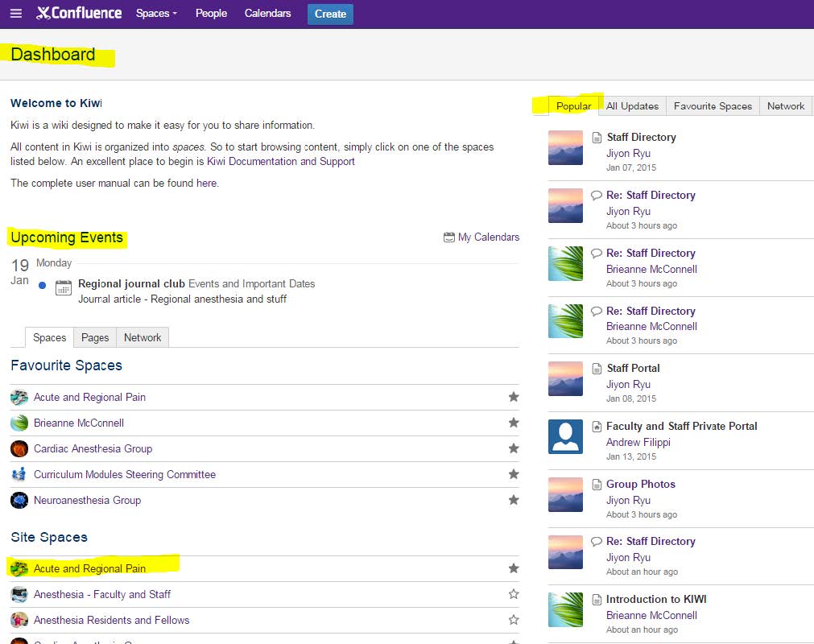This screenshot has width=814, height=644.
Task: Click the Brieanne McConnell space icon in Favourite Spaces
Action: 19,423
